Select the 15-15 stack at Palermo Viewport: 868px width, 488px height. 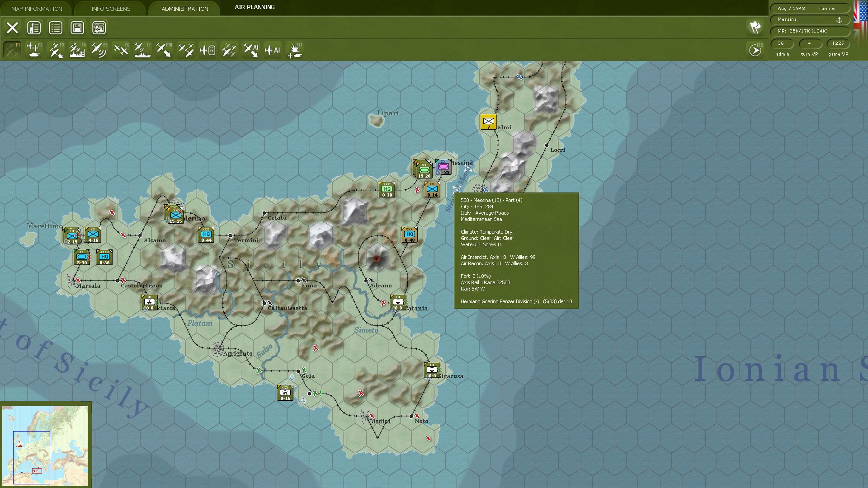(x=175, y=214)
